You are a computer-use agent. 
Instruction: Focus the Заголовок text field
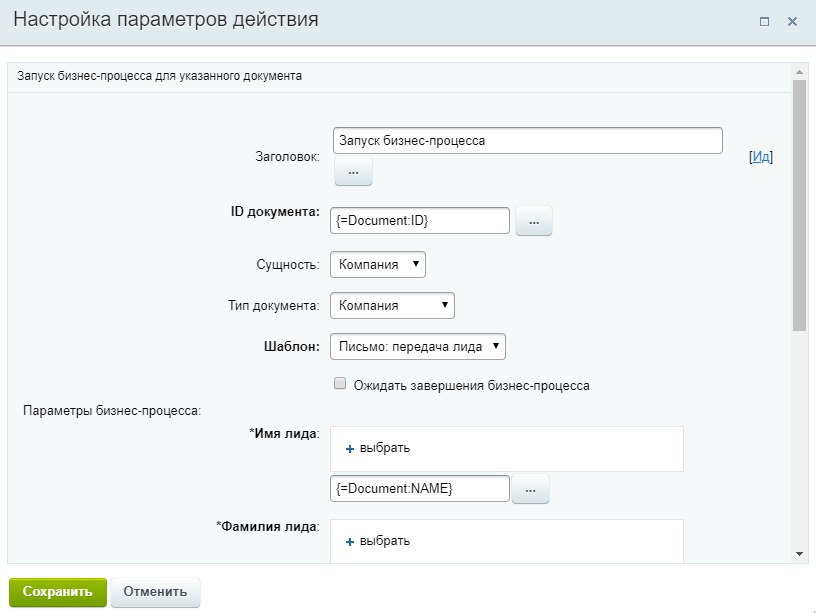pyautogui.click(x=528, y=141)
